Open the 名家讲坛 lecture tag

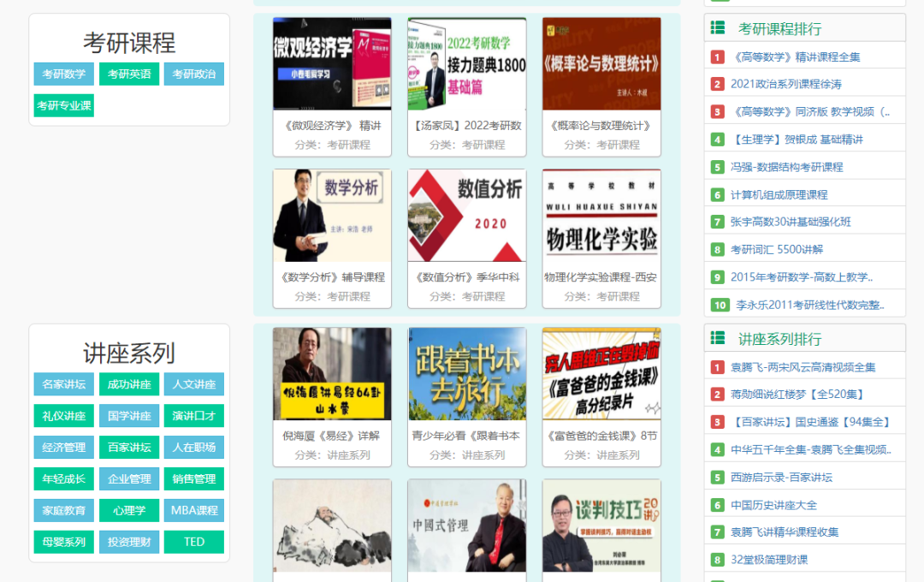click(63, 384)
